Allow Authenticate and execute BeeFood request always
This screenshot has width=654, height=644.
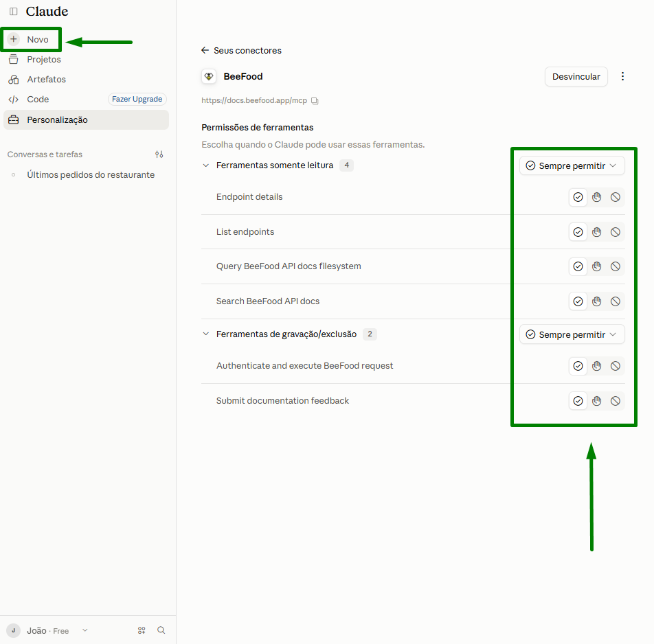pos(578,366)
